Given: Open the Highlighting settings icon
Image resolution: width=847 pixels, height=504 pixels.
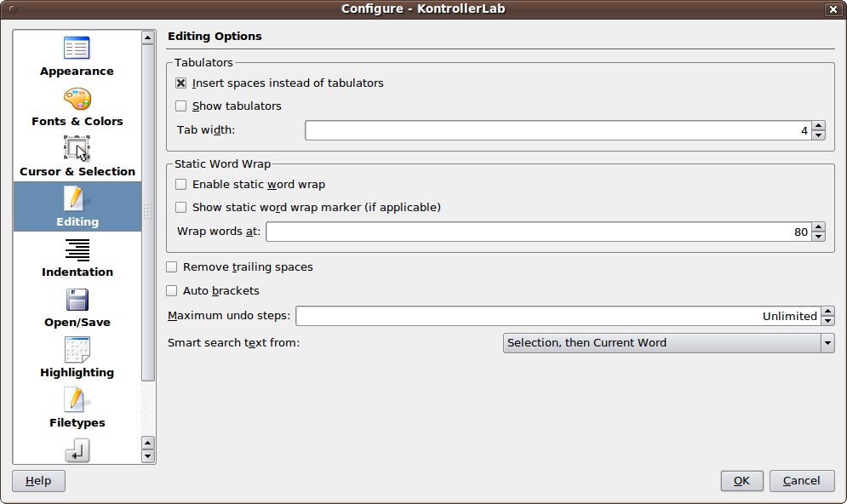Looking at the screenshot, I should (x=77, y=350).
